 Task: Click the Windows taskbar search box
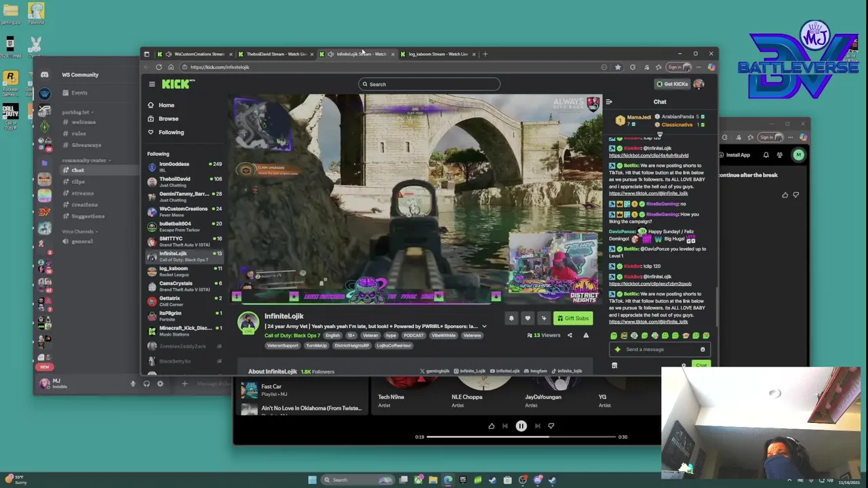click(357, 480)
